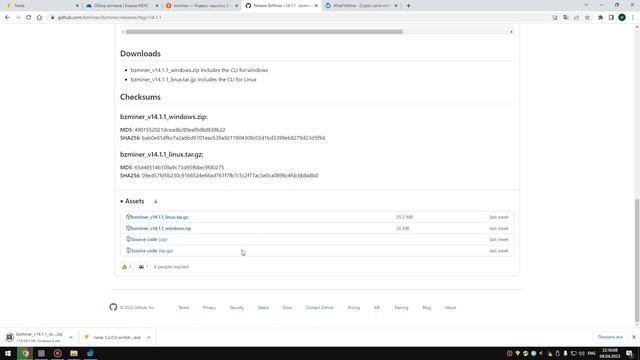Viewport: 640px width, 360px height.
Task: Close the WhatToMine tab
Action: (396, 6)
